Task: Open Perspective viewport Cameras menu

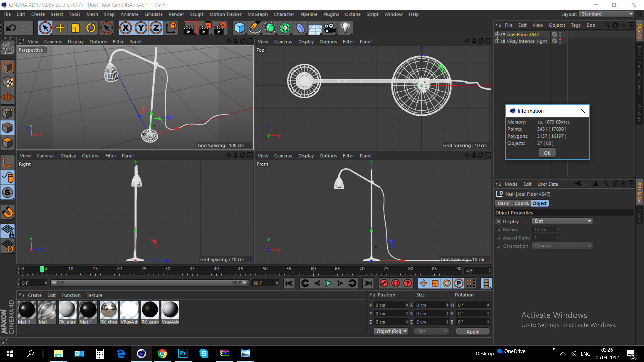Action: [53, 42]
